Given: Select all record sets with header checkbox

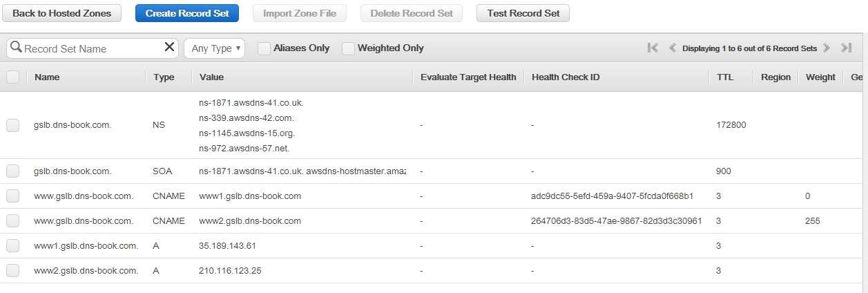Looking at the screenshot, I should (x=13, y=77).
